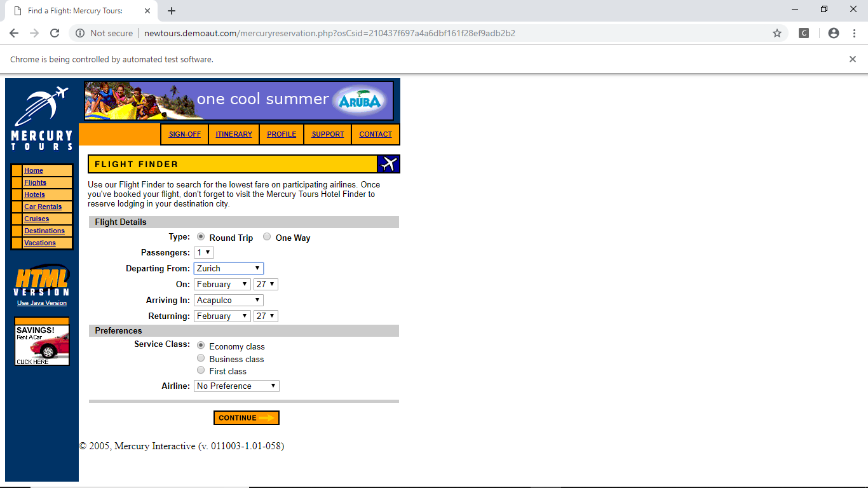This screenshot has height=488, width=868.
Task: Click the CONTINUE button
Action: [x=247, y=417]
